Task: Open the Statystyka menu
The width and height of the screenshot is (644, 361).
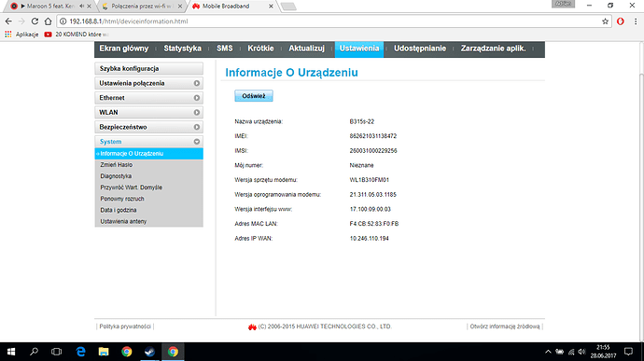Action: [x=182, y=49]
